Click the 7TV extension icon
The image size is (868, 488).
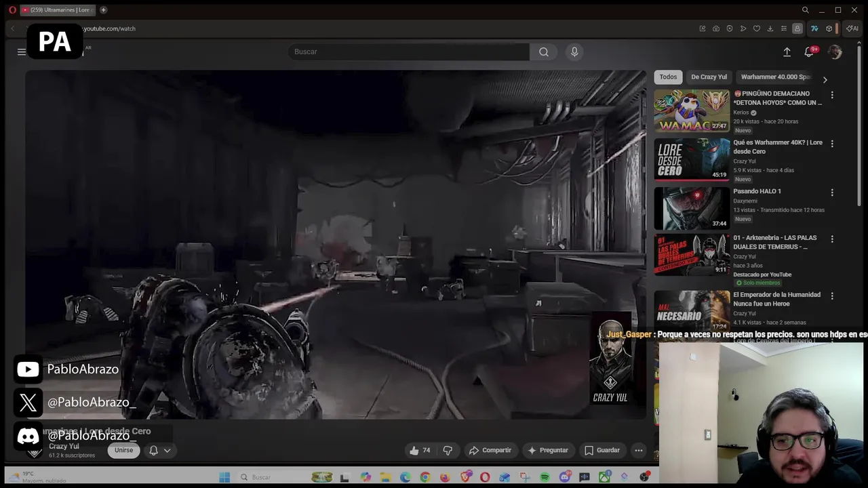814,28
